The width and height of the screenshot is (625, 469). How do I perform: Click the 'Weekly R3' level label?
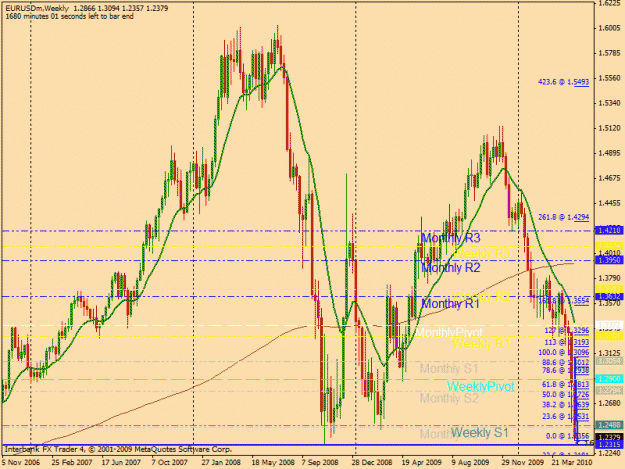tap(482, 253)
